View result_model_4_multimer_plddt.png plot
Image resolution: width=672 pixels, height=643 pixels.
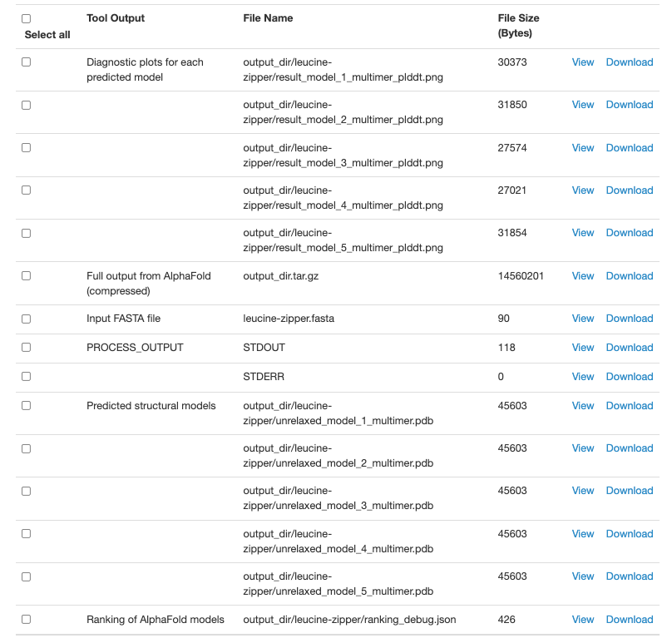[x=582, y=190]
